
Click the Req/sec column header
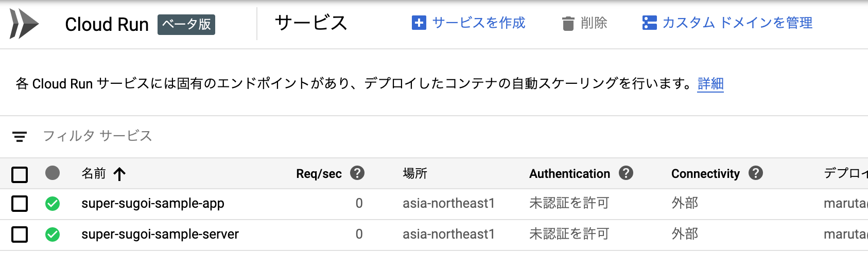pos(319,174)
